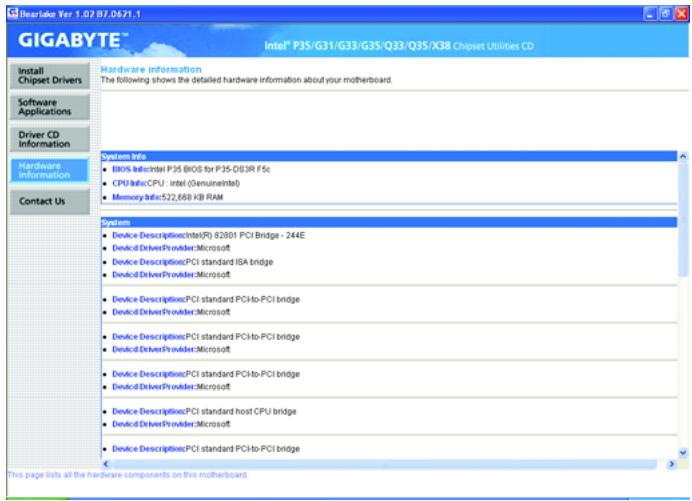Open Software Applications section
The height and width of the screenshot is (501, 692).
pos(50,107)
